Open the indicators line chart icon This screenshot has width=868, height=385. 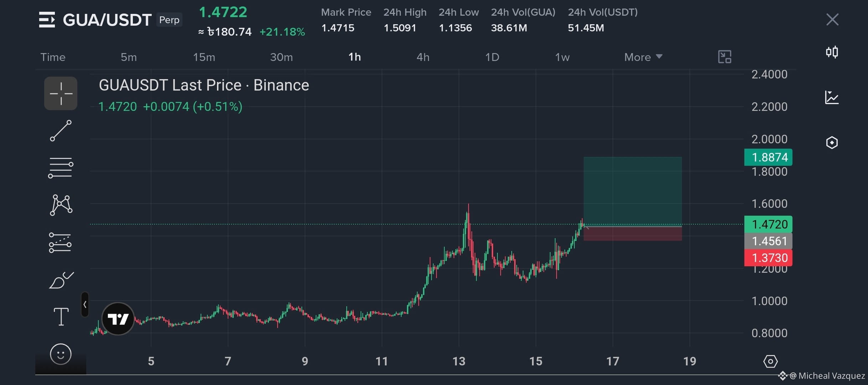tap(832, 97)
